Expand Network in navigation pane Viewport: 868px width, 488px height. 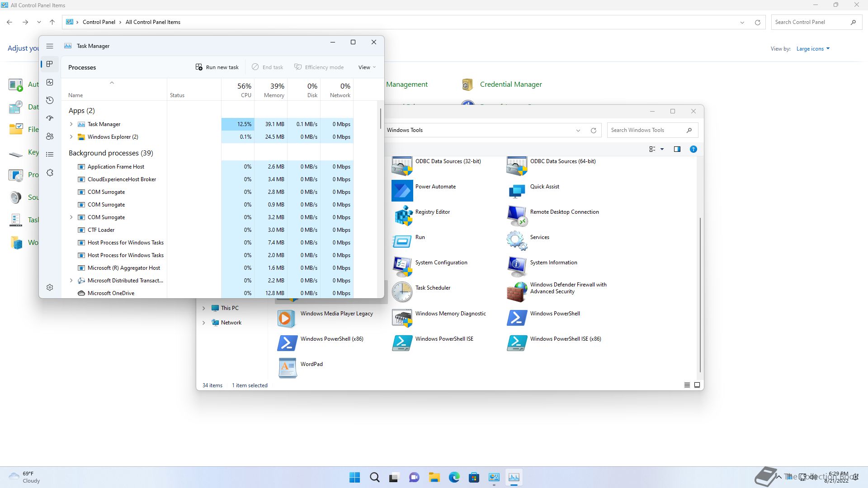tap(203, 323)
